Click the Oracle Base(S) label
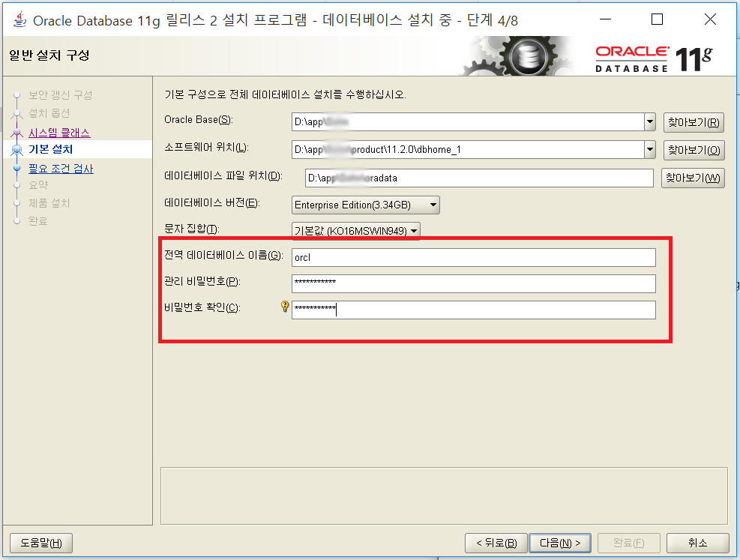Viewport: 740px width, 560px height. pyautogui.click(x=198, y=120)
